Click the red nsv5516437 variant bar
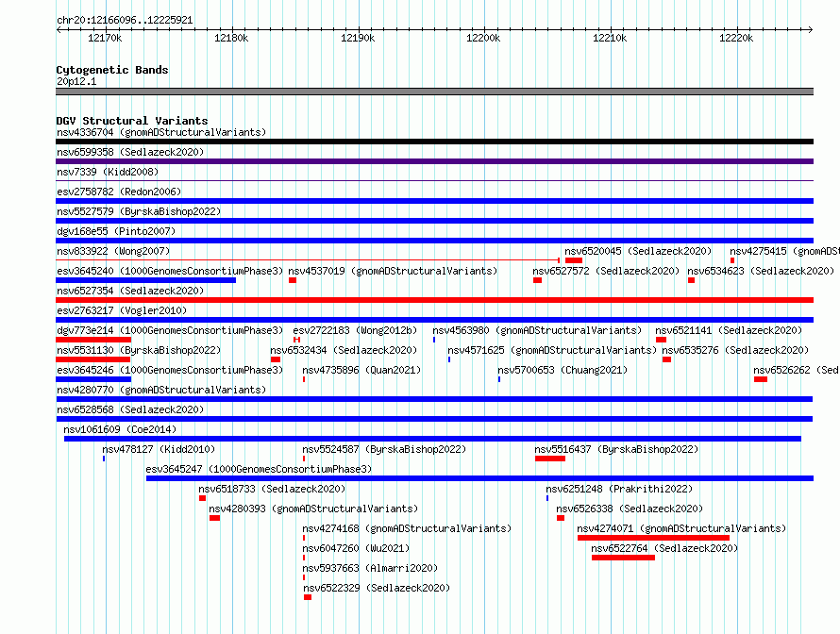Screen dimensions: 840x634 click(x=550, y=459)
